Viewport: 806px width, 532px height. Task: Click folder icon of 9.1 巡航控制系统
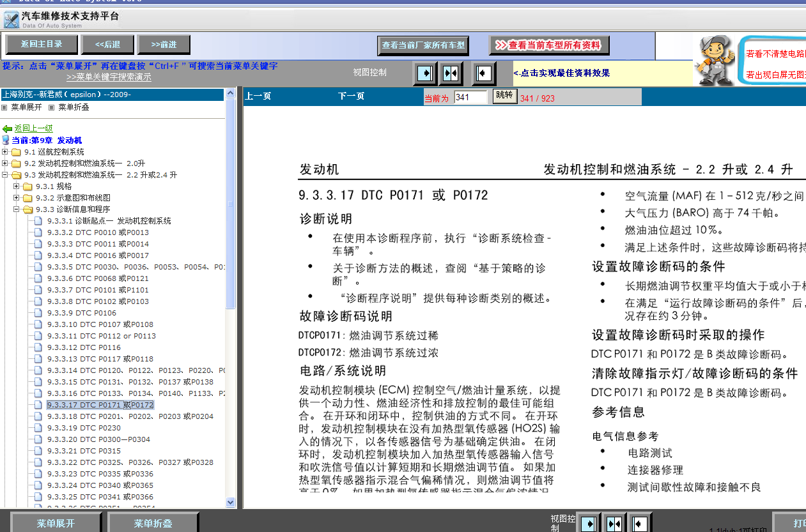(x=16, y=152)
